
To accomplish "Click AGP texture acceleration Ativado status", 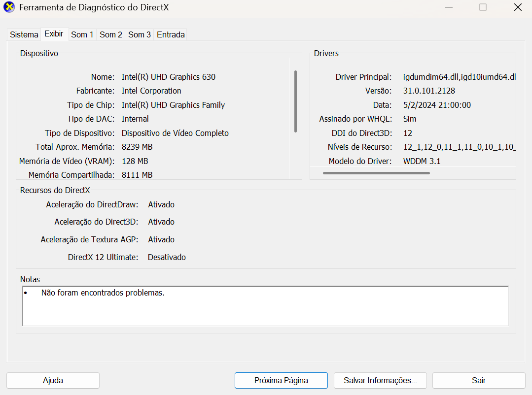I will [x=161, y=240].
